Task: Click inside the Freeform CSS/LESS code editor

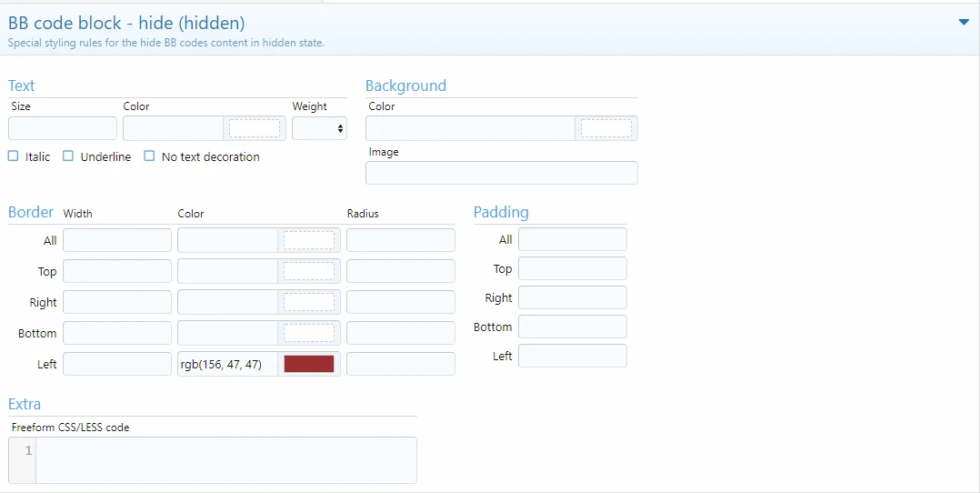Action: click(x=225, y=460)
